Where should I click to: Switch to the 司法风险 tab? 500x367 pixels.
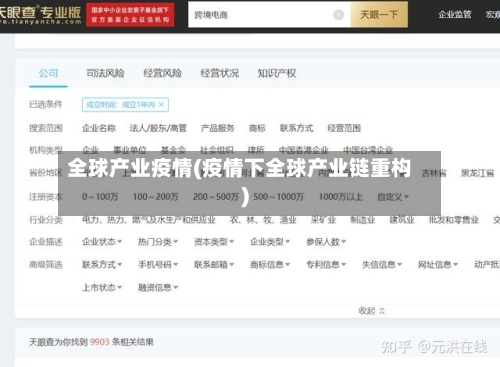pos(105,73)
